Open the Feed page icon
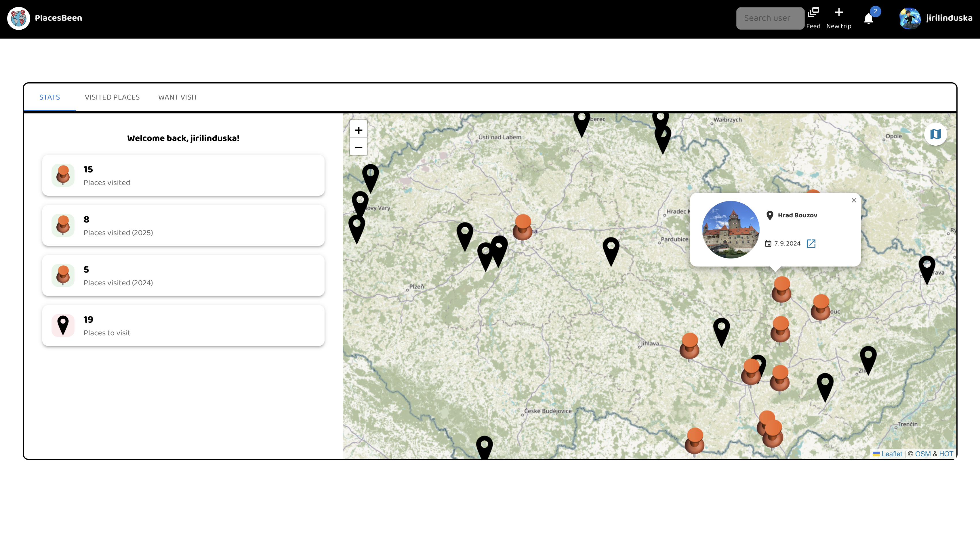The image size is (980, 544). 813,13
